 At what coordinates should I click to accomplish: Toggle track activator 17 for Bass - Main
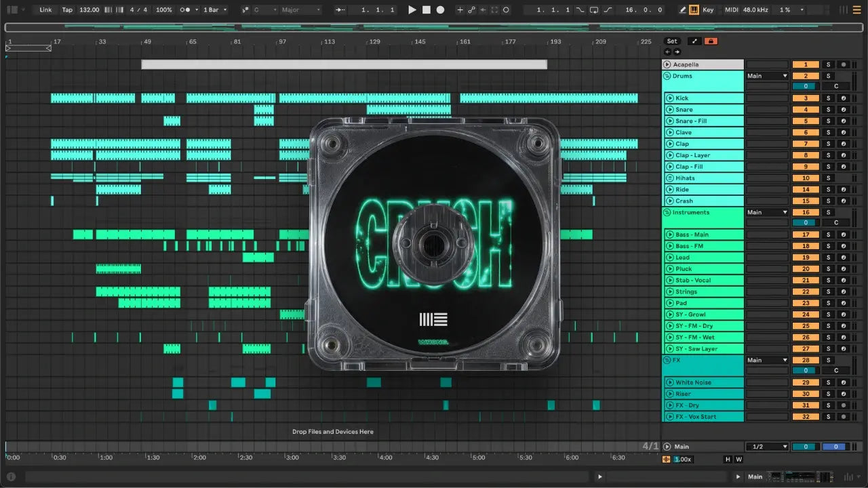[806, 235]
